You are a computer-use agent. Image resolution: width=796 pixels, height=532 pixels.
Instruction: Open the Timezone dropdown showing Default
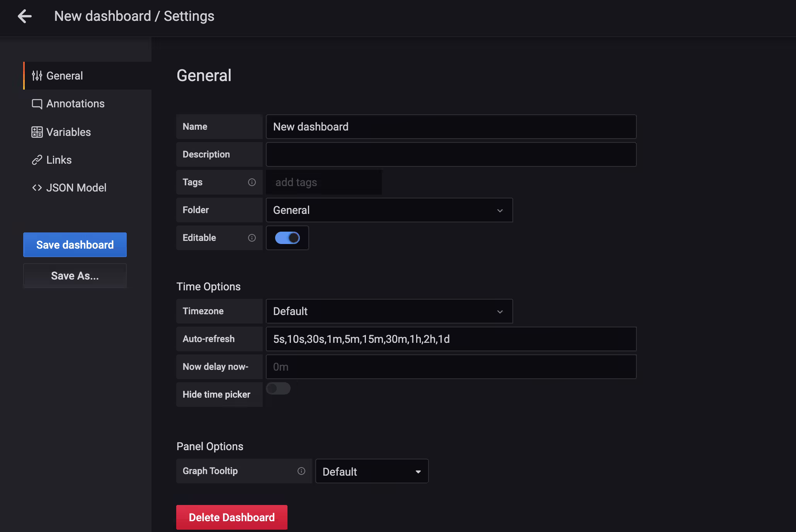(x=389, y=311)
